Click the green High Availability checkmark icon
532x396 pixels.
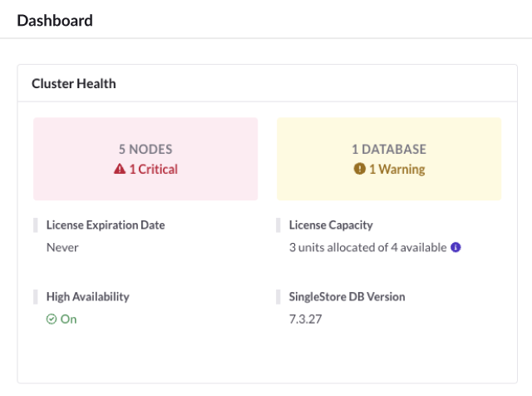[x=52, y=319]
